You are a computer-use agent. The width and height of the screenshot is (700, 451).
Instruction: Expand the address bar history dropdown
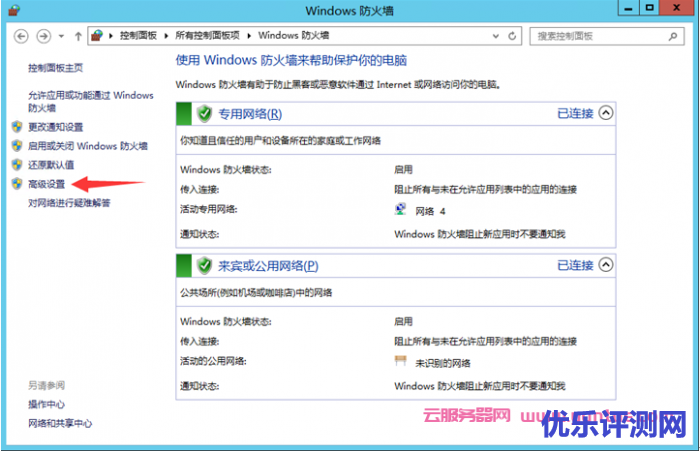(496, 36)
